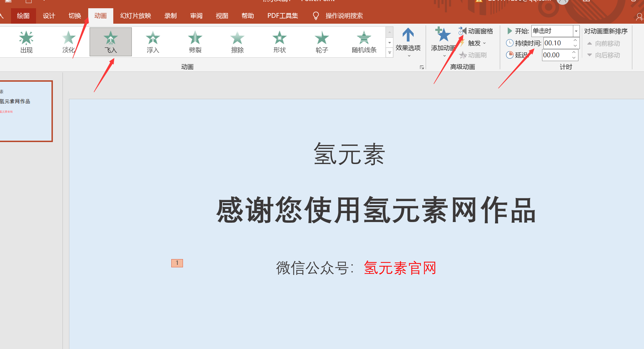Switch to the 绘图 tab

pyautogui.click(x=23, y=16)
